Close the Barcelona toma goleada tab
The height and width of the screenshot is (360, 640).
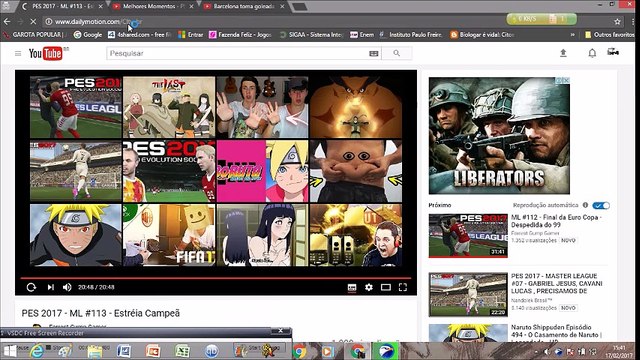click(x=282, y=7)
